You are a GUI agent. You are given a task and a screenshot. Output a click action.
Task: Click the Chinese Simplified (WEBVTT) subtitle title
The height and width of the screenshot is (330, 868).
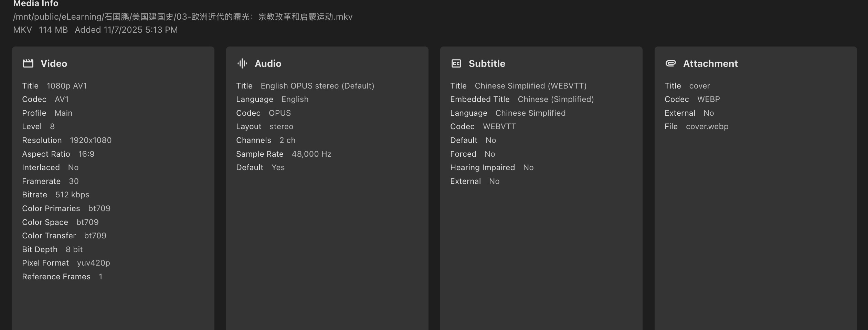tap(530, 86)
